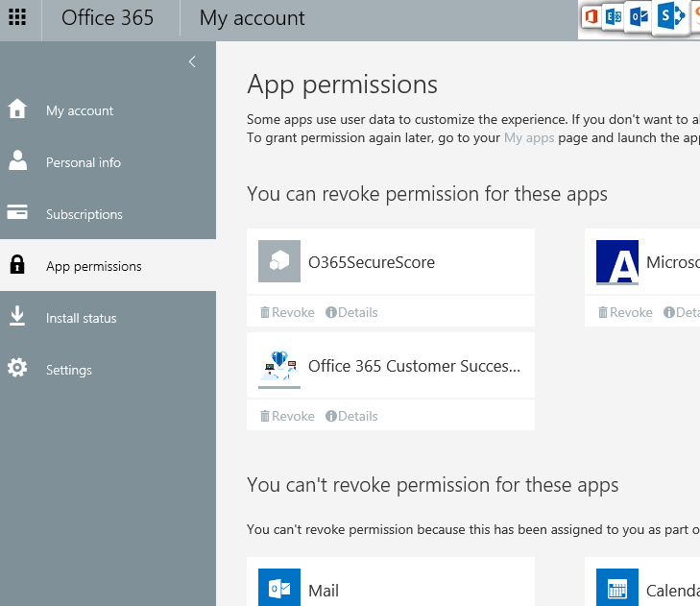
Task: Collapse the left navigation pane chevron
Action: click(192, 61)
